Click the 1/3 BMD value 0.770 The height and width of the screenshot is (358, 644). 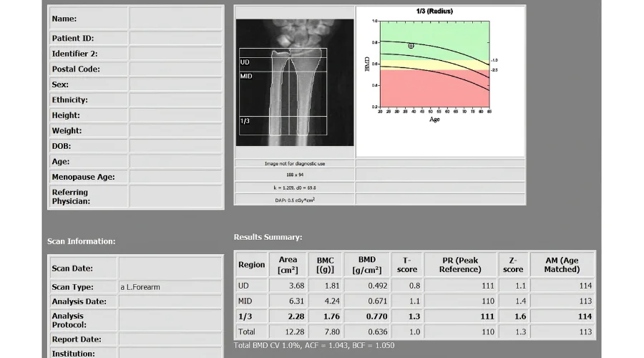pos(376,316)
